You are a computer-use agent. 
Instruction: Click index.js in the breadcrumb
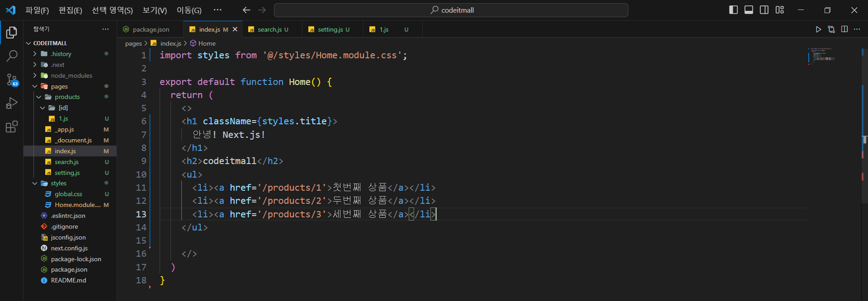[170, 43]
